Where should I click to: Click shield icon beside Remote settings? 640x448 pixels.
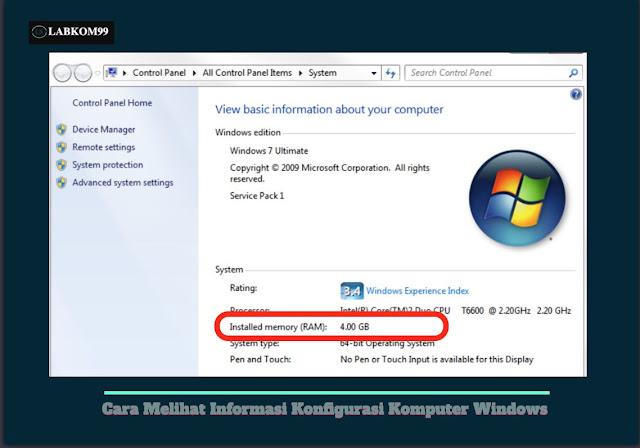coord(62,147)
